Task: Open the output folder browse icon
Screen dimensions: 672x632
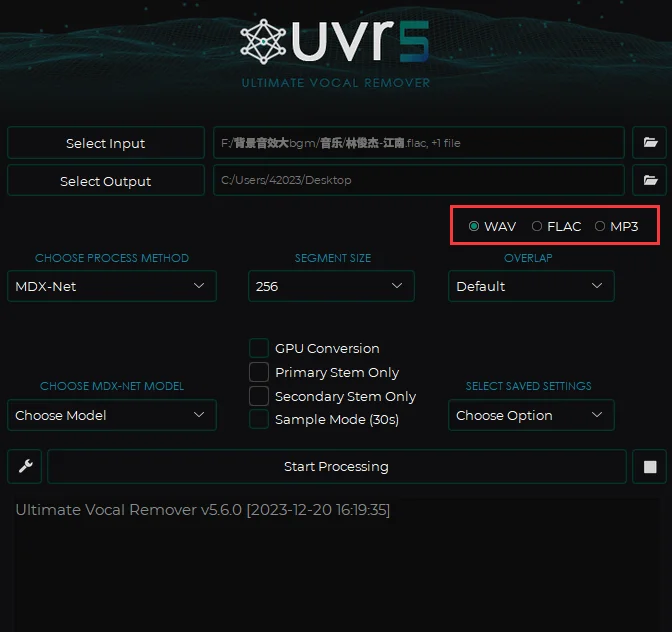Action: click(x=650, y=181)
